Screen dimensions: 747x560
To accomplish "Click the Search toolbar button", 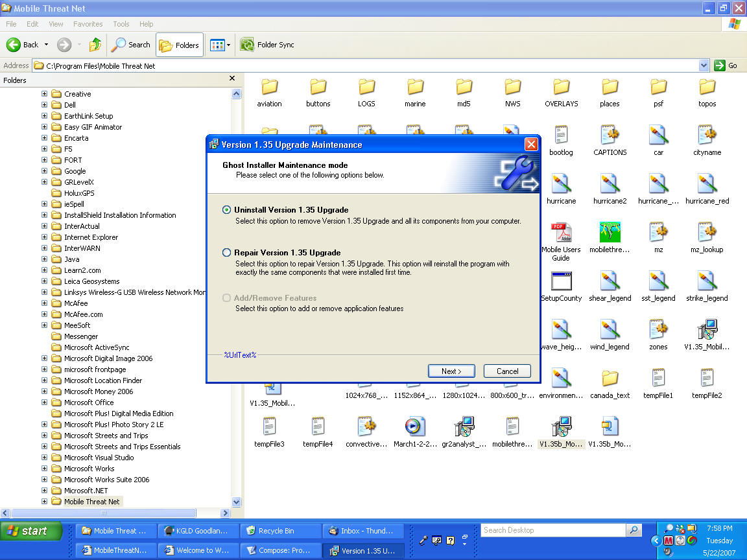I will (130, 45).
